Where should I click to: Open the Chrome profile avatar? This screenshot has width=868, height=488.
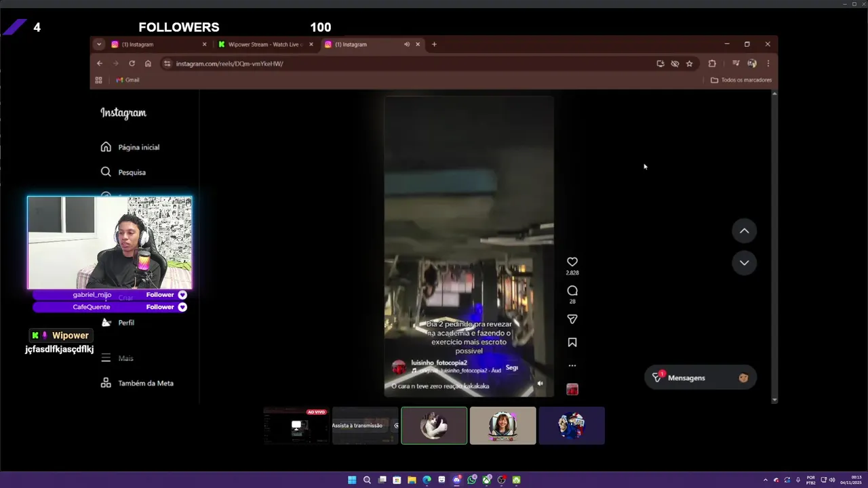coord(752,63)
